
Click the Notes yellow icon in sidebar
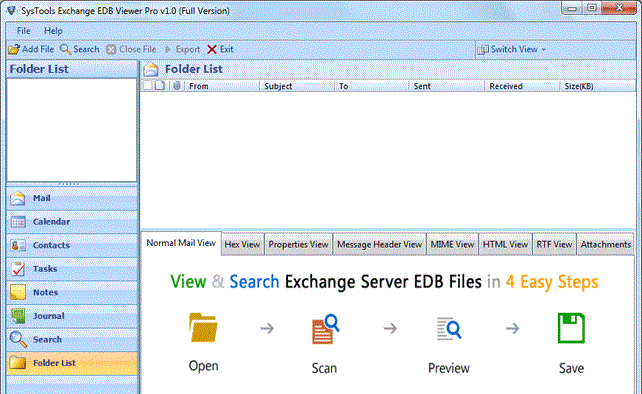pyautogui.click(x=18, y=292)
